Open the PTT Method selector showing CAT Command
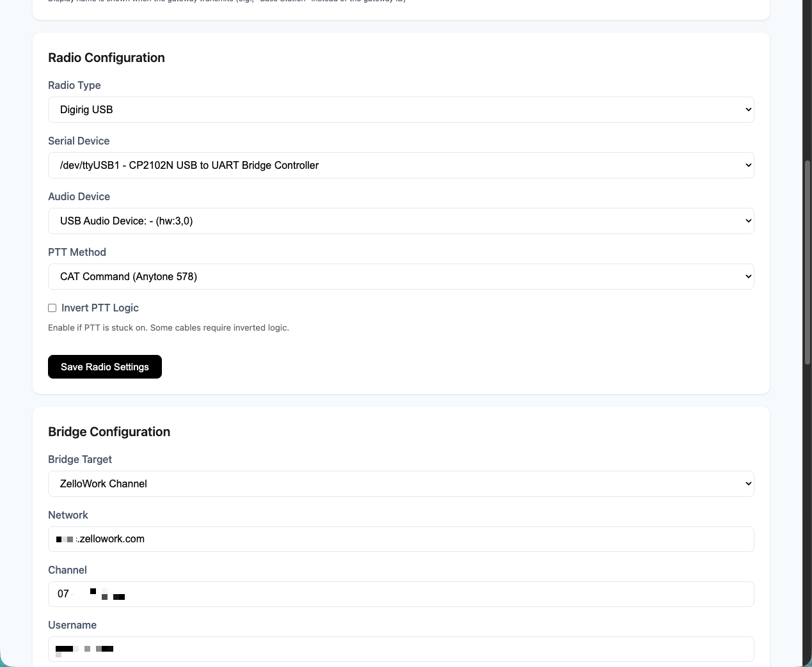 point(401,276)
